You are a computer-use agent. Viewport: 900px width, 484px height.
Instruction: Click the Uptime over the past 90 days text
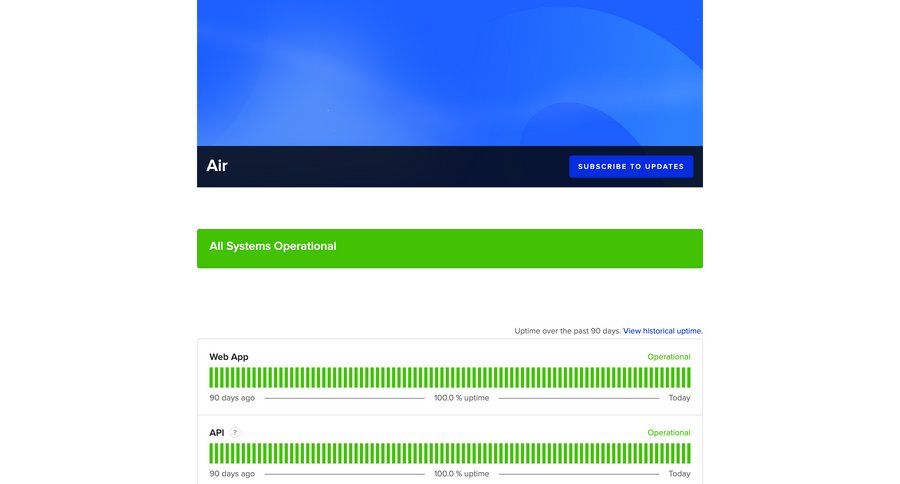coord(568,331)
